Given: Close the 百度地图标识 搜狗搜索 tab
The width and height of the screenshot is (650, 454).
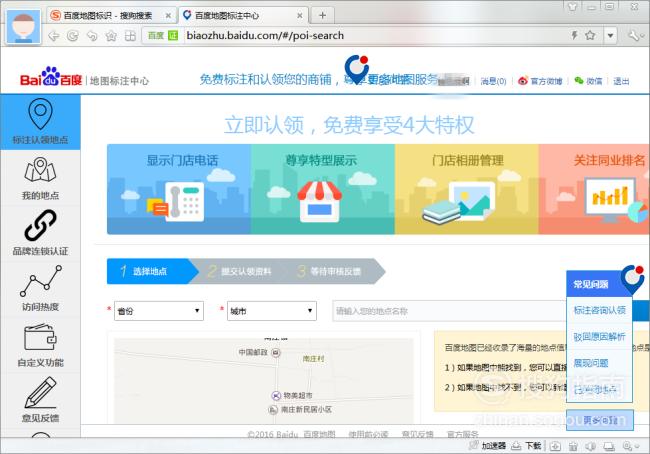Looking at the screenshot, I should (x=168, y=16).
